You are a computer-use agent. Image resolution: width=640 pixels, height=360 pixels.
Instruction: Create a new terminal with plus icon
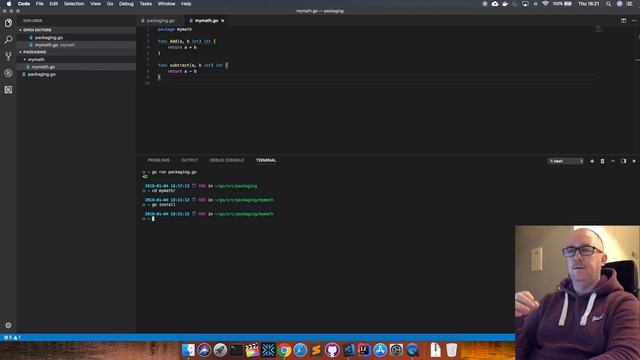tap(592, 161)
